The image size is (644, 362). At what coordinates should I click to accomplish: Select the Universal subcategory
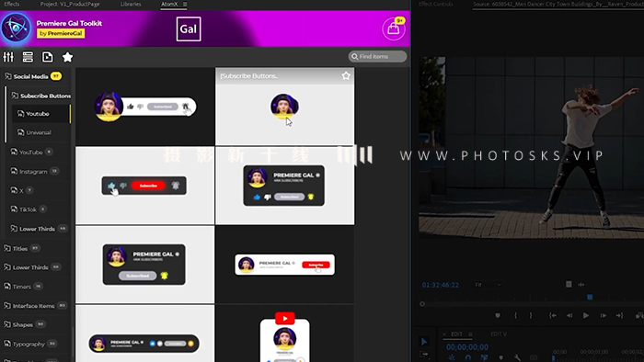click(39, 132)
